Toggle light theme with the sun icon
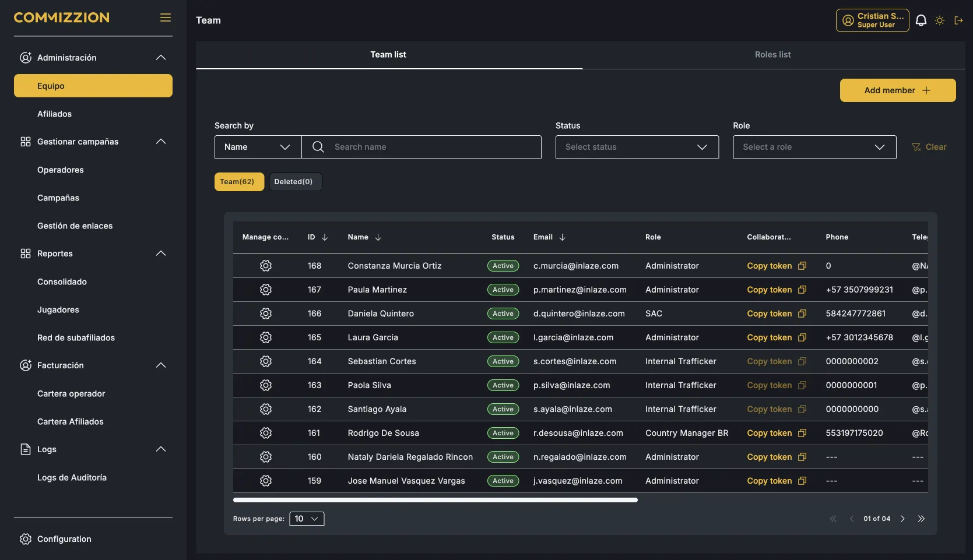The image size is (973, 560). point(940,20)
